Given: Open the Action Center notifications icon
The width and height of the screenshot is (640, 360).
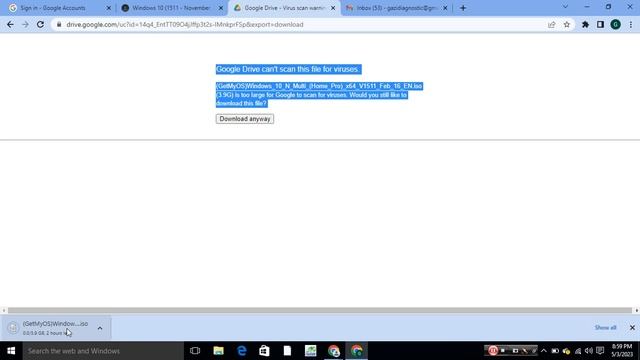Looking at the screenshot, I should (x=600, y=351).
